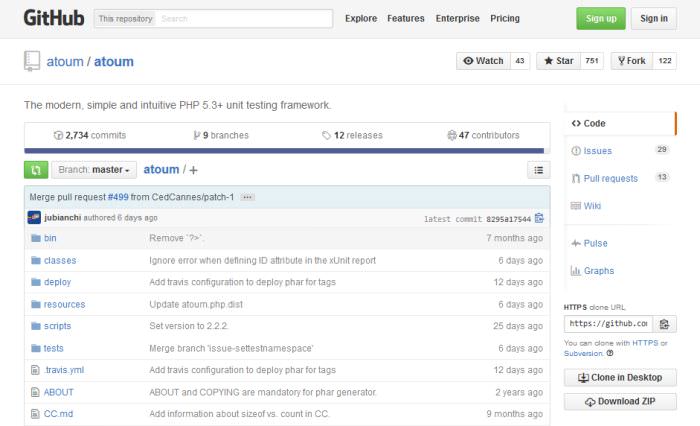The width and height of the screenshot is (700, 426).
Task: Click the scripts folder icon
Action: coord(36,326)
